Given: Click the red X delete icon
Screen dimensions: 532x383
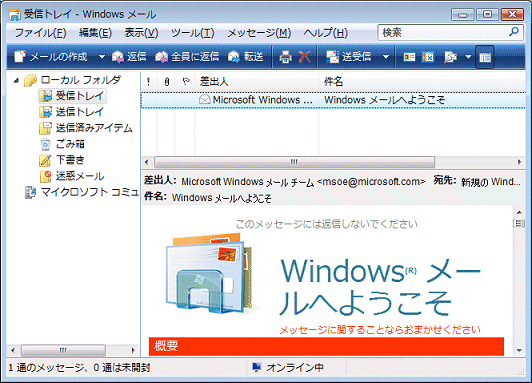Looking at the screenshot, I should [304, 57].
